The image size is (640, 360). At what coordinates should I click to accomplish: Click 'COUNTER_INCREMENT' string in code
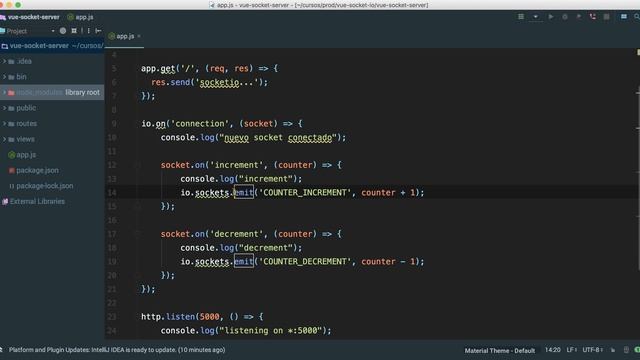pos(305,193)
